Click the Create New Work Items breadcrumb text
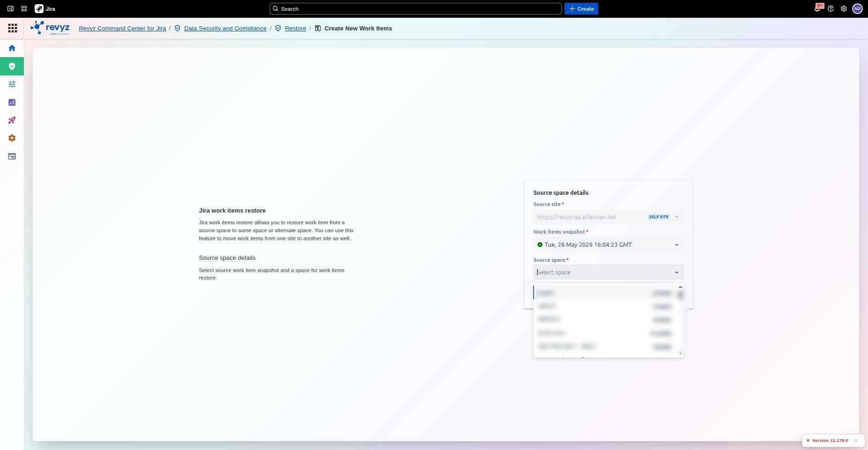 pyautogui.click(x=358, y=29)
